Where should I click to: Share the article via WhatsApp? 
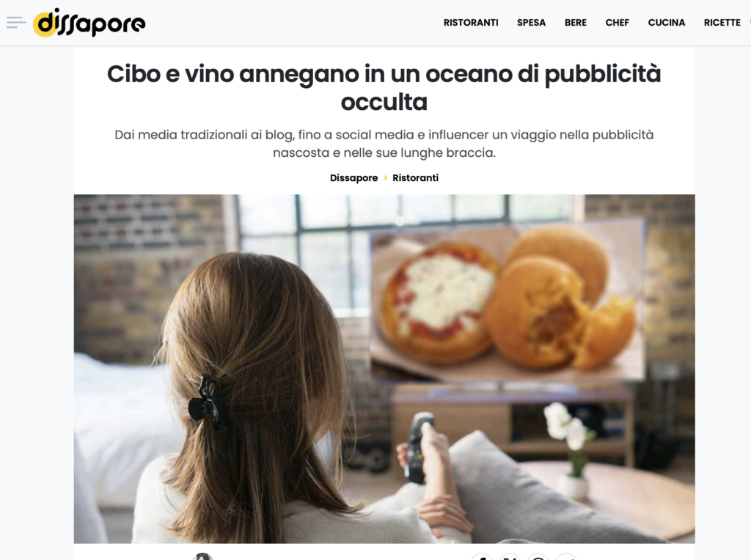coord(538,558)
